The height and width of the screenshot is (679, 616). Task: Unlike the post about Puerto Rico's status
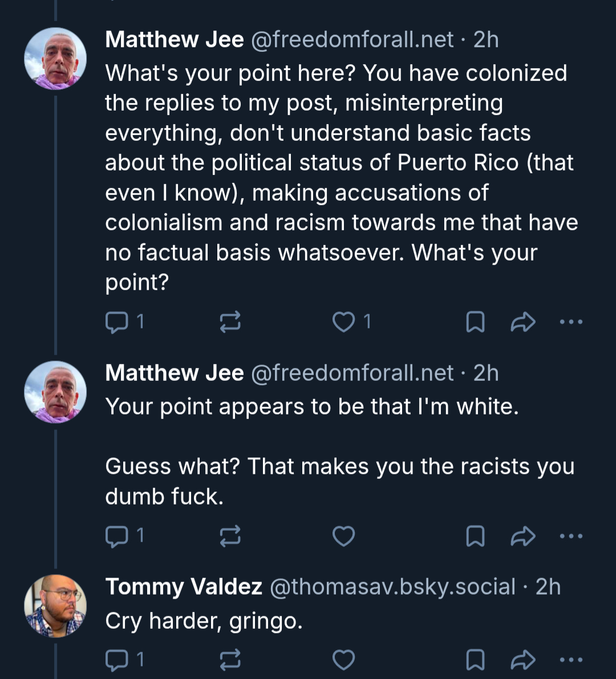click(344, 322)
